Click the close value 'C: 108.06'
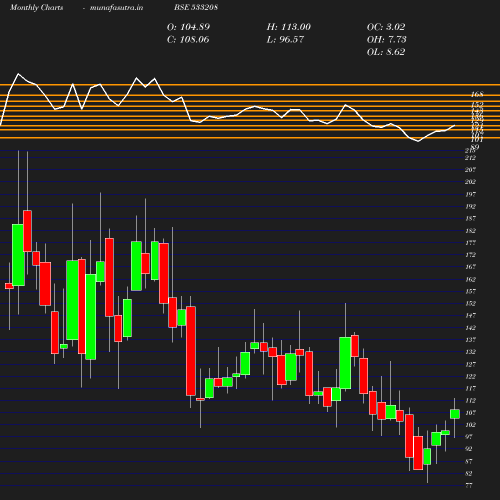Screen dimensions: 500x500 tap(188, 40)
